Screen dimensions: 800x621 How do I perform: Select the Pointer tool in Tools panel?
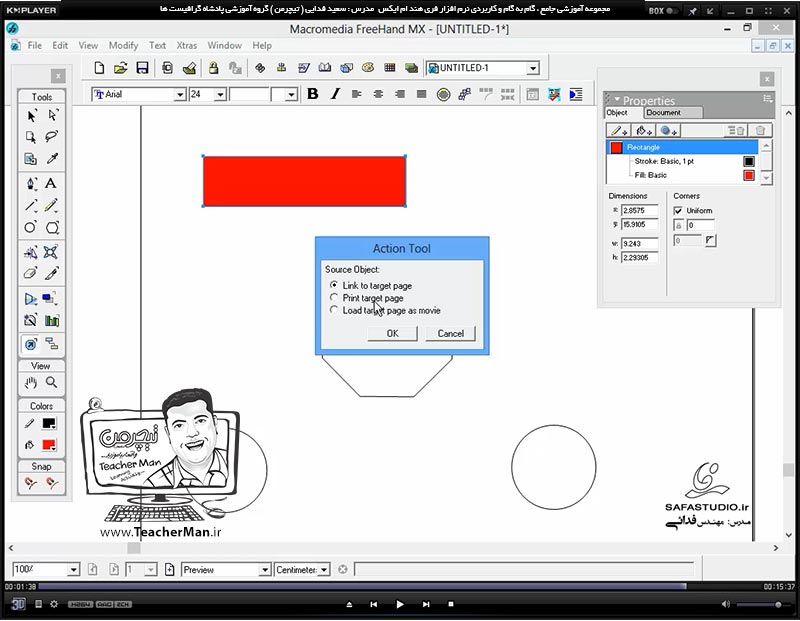(31, 116)
